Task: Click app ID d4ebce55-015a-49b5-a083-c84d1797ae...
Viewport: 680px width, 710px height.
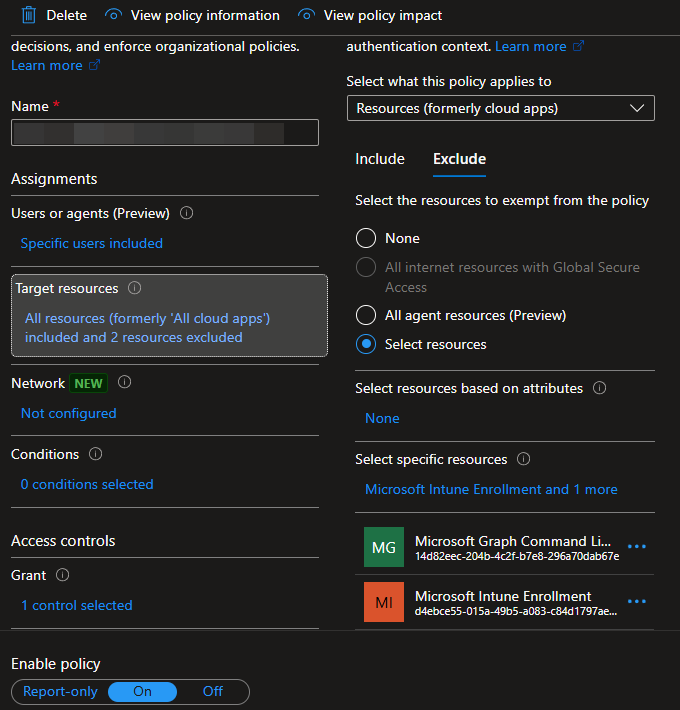Action: pyautogui.click(x=516, y=611)
